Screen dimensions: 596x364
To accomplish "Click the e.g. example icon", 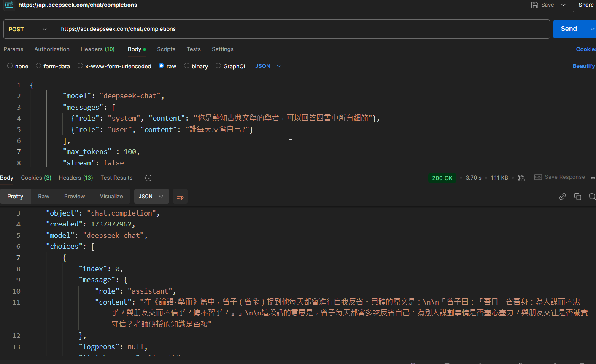I will [538, 177].
